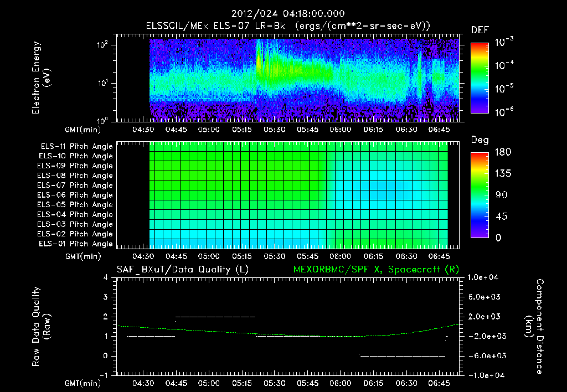The image size is (567, 392).
Task: Click the 2.0e+03 right axis value
Action: (x=484, y=316)
